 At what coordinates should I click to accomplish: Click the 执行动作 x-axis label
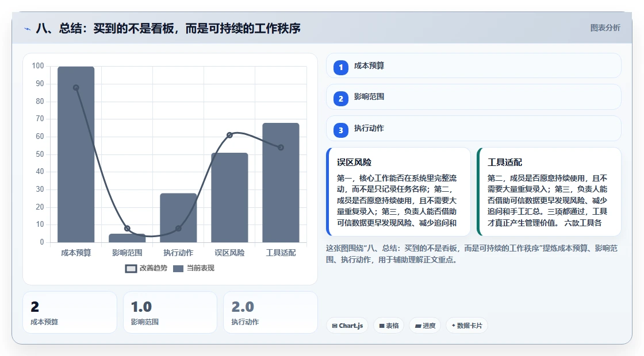click(x=178, y=253)
